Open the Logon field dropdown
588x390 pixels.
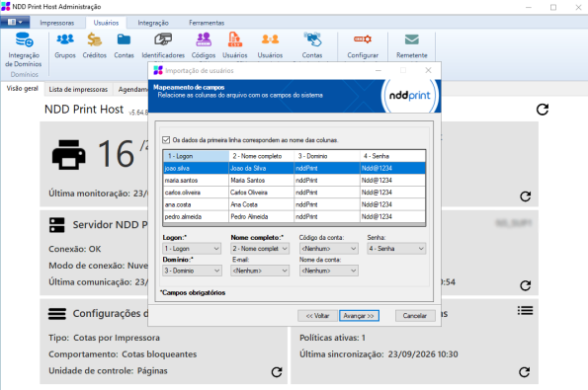192,249
